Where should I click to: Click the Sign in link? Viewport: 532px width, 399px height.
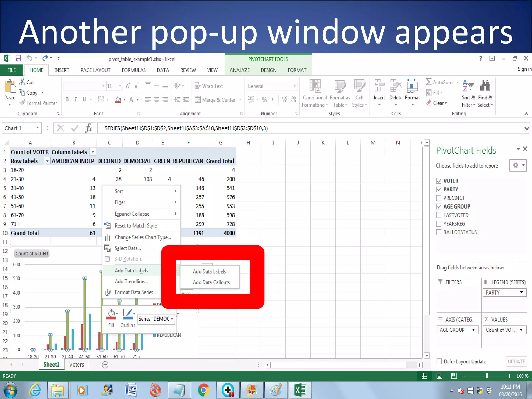point(525,69)
